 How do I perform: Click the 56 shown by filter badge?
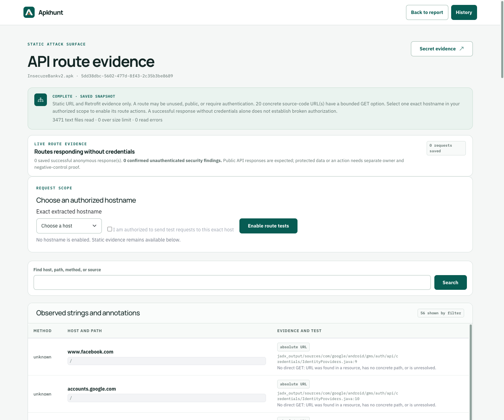tap(441, 313)
